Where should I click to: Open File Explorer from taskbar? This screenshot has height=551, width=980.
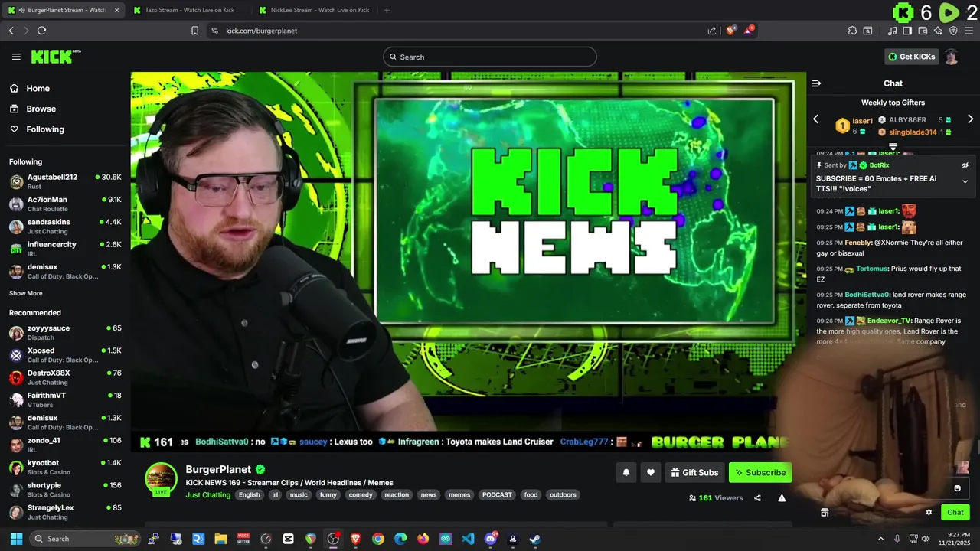tap(220, 539)
